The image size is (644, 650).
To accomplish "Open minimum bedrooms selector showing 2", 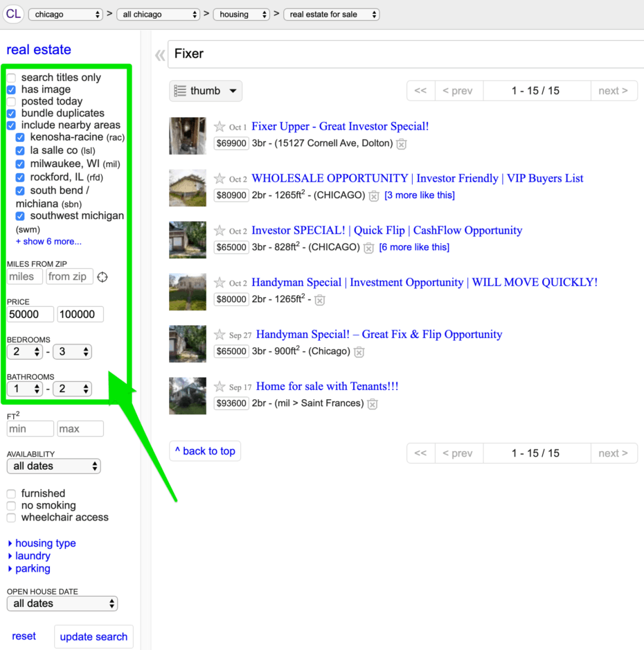I will point(24,352).
